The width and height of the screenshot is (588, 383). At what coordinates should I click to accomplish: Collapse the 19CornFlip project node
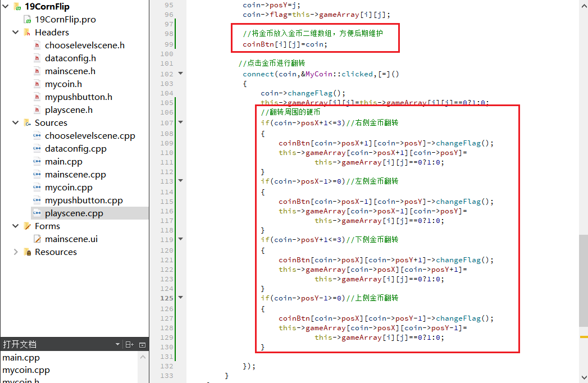pyautogui.click(x=6, y=6)
